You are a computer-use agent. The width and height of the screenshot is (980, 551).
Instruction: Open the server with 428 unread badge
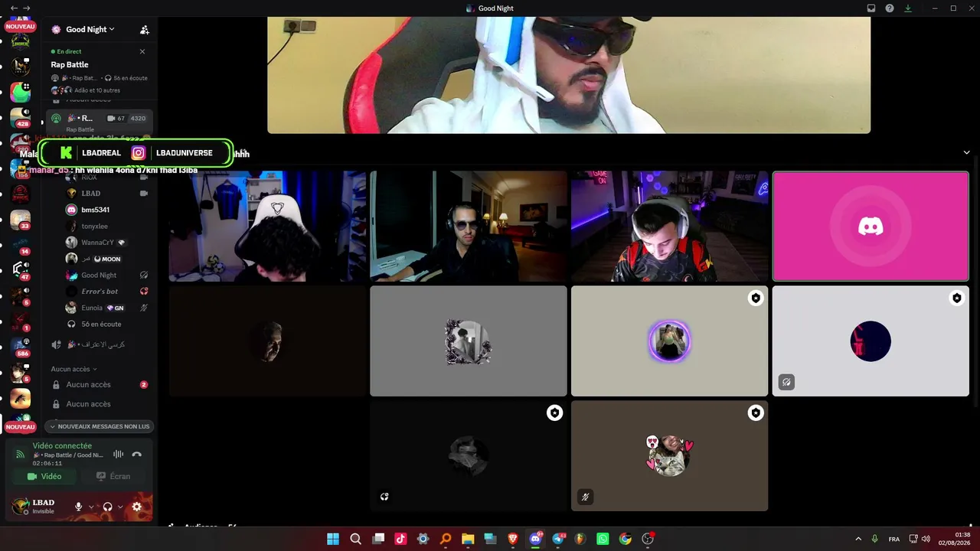tap(21, 117)
